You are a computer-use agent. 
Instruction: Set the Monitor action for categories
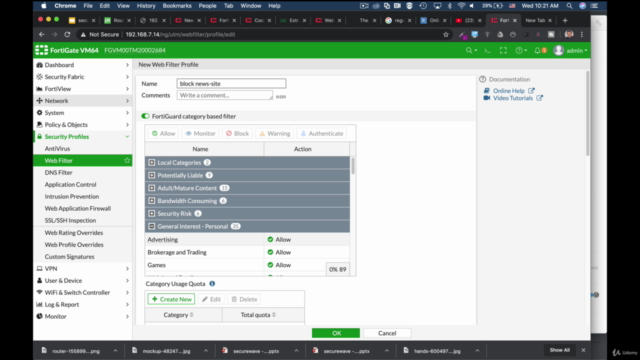pos(200,133)
